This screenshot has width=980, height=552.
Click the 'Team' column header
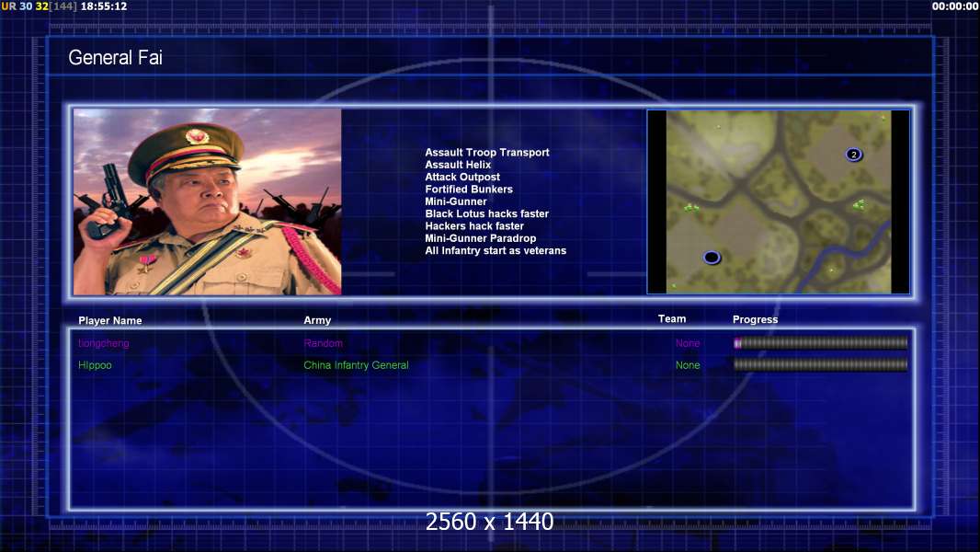tap(672, 319)
